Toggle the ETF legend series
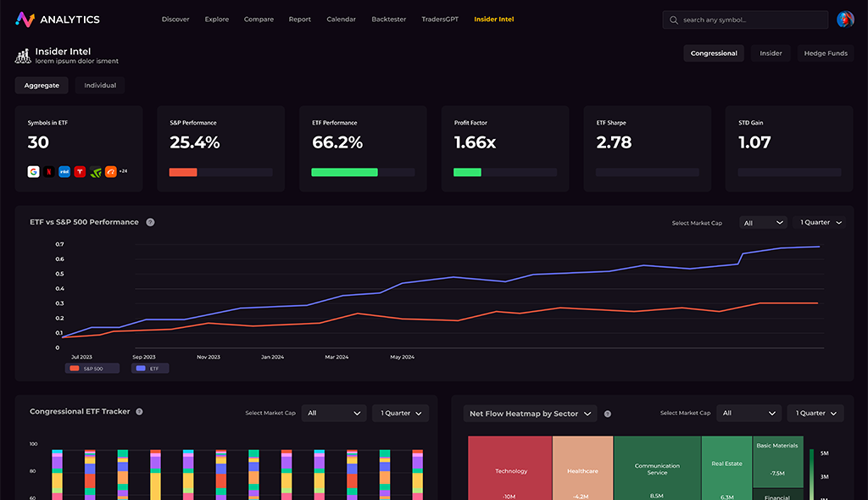 pyautogui.click(x=150, y=368)
